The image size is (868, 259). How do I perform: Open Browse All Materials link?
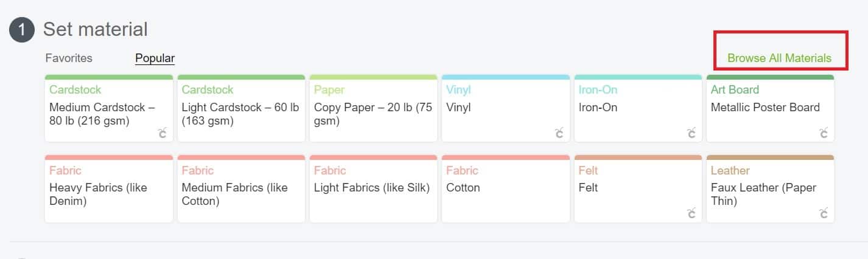click(x=779, y=58)
